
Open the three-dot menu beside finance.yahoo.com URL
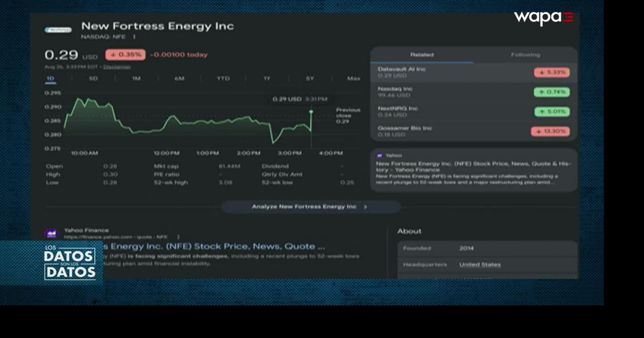178,237
